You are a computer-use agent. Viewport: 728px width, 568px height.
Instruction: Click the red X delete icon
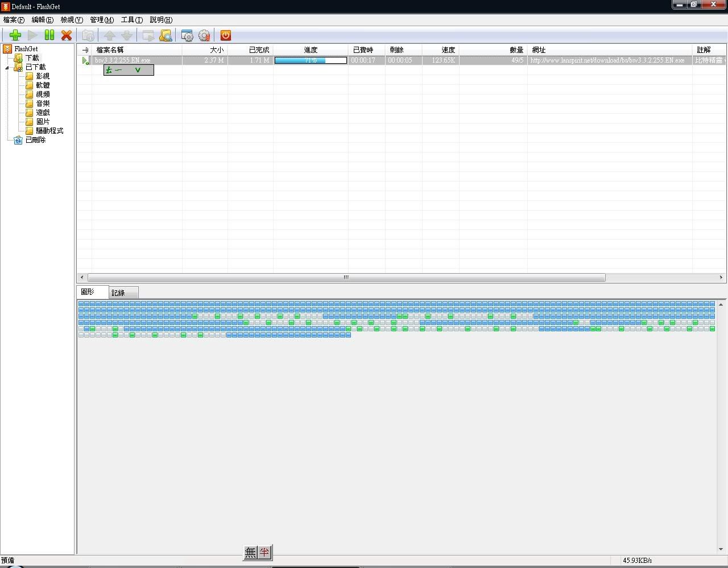[67, 35]
